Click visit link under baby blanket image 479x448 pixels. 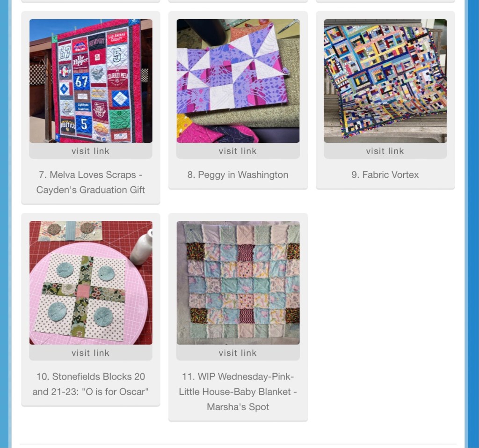click(x=238, y=353)
